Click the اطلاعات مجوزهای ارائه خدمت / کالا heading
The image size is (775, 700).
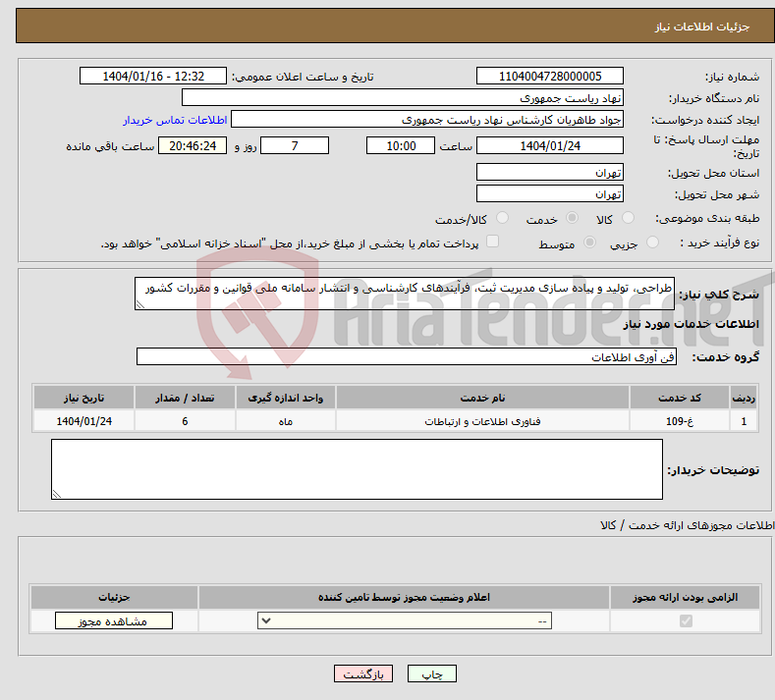(x=688, y=525)
